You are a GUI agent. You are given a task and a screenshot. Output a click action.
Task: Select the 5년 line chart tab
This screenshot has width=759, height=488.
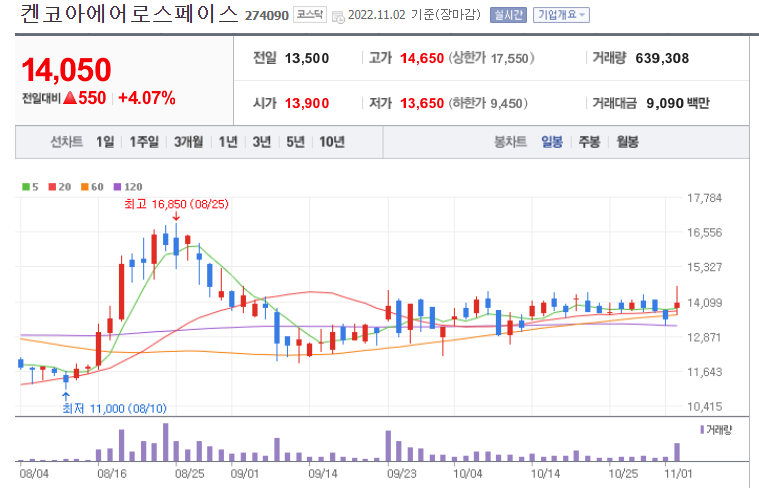295,142
